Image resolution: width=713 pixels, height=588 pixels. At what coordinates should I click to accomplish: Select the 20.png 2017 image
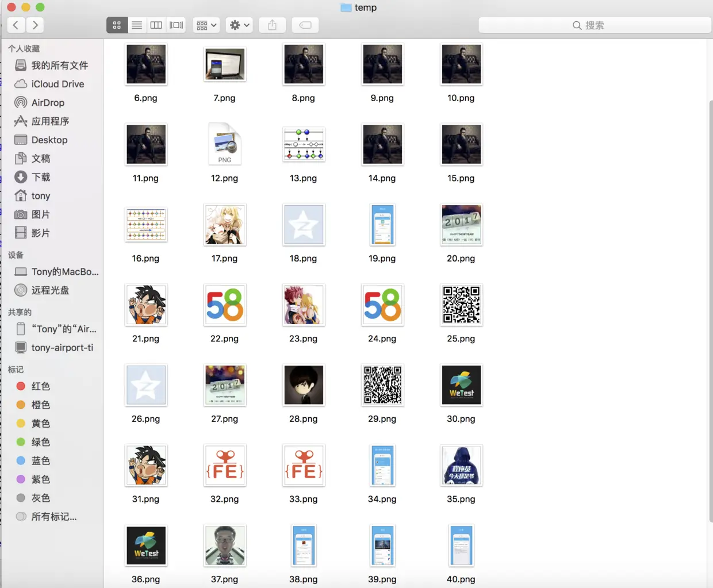(461, 225)
